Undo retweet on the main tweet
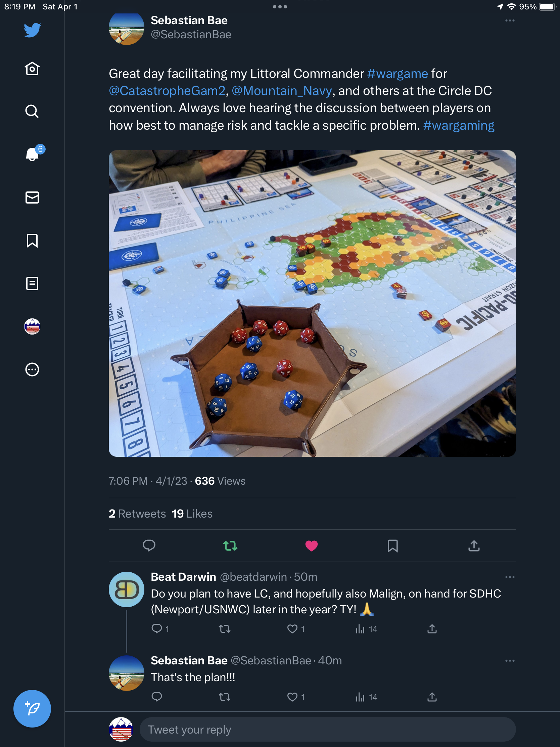This screenshot has height=747, width=560. coord(230,546)
